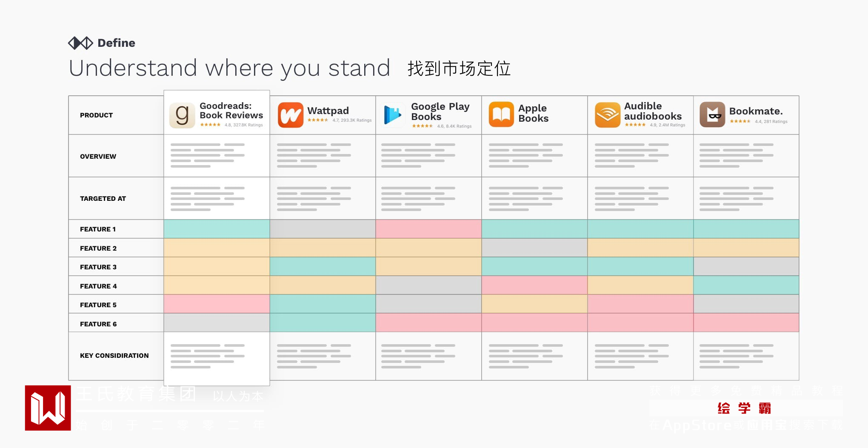
Task: Click the star rating under Goodreads
Action: [x=210, y=125]
